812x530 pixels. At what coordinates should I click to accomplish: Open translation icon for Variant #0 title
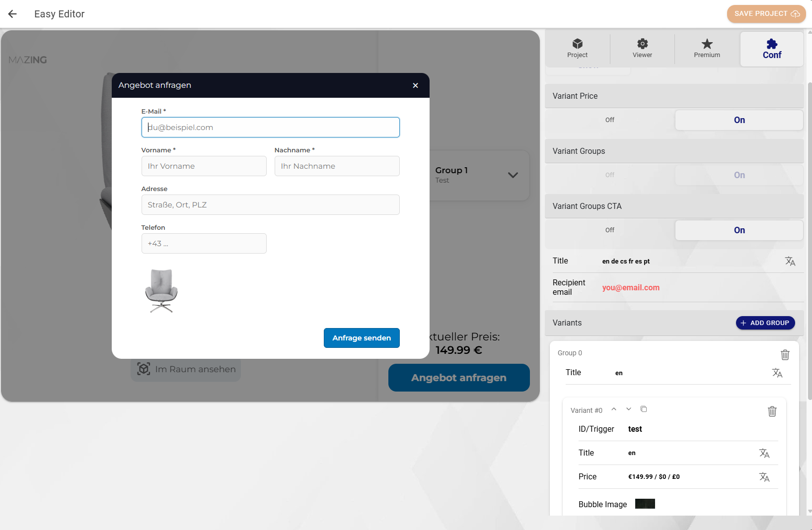click(x=764, y=453)
